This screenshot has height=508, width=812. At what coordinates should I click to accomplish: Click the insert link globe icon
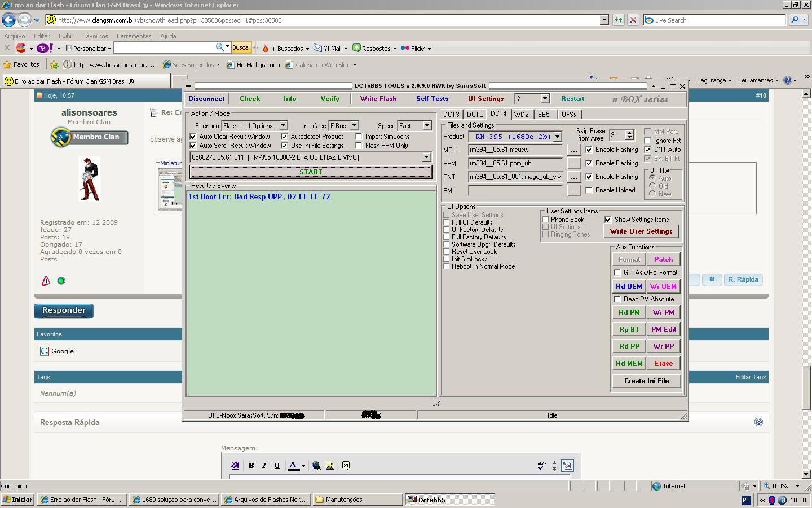pos(317,466)
